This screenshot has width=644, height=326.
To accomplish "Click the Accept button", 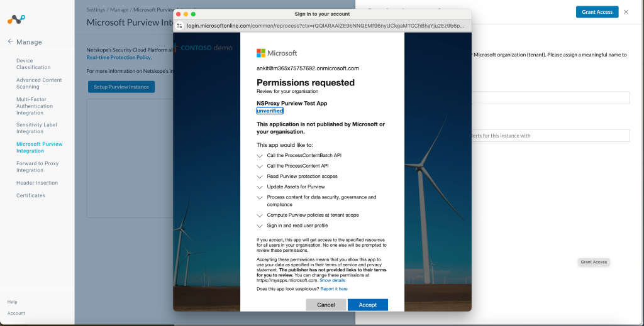I will coord(367,305).
